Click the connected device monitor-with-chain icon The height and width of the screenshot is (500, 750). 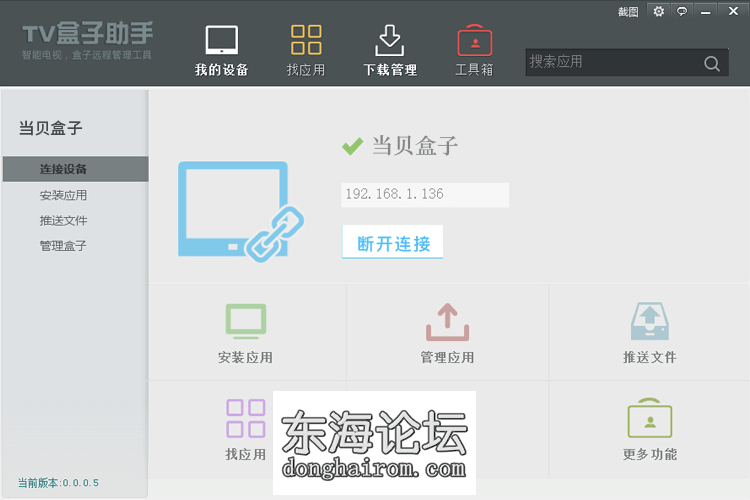coord(241,211)
